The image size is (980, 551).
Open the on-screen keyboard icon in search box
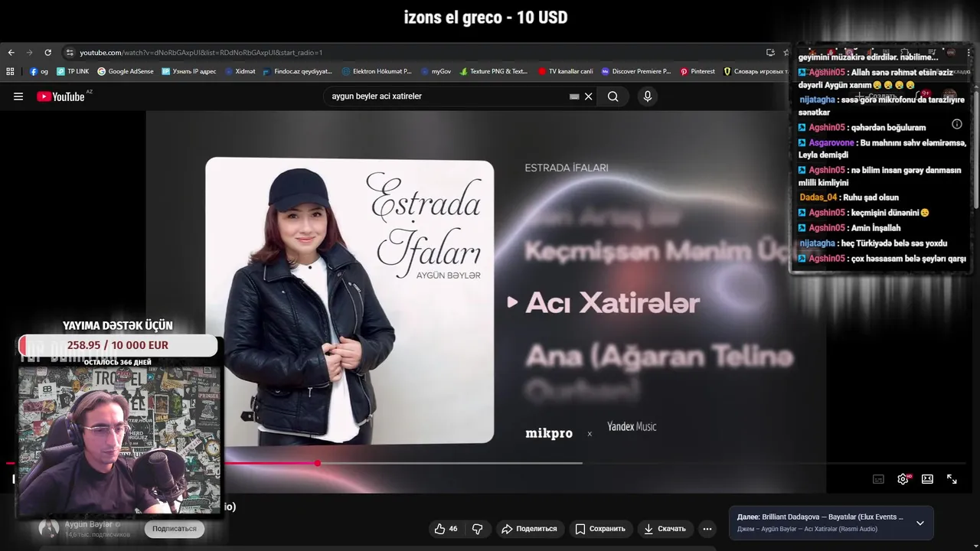pyautogui.click(x=574, y=96)
